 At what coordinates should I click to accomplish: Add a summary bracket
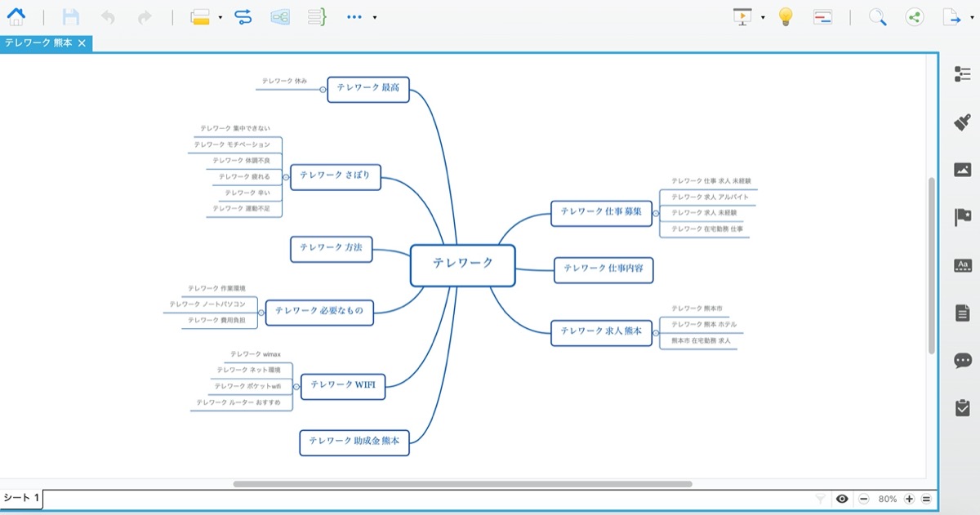pyautogui.click(x=318, y=16)
